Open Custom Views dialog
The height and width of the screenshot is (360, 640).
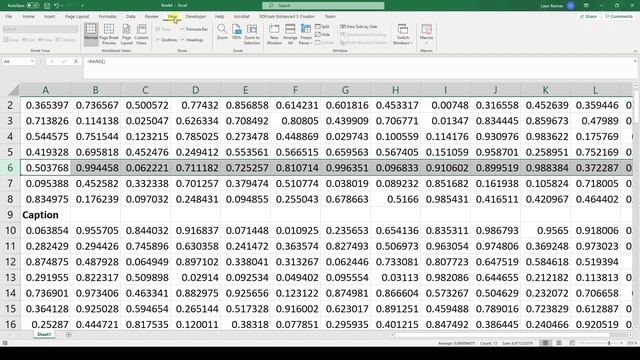(141, 33)
